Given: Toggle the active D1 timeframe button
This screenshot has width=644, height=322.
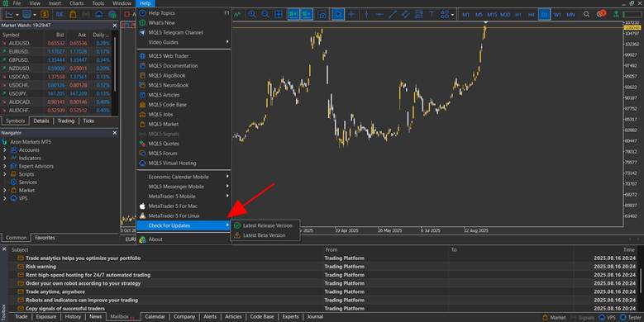Looking at the screenshot, I should click(544, 15).
